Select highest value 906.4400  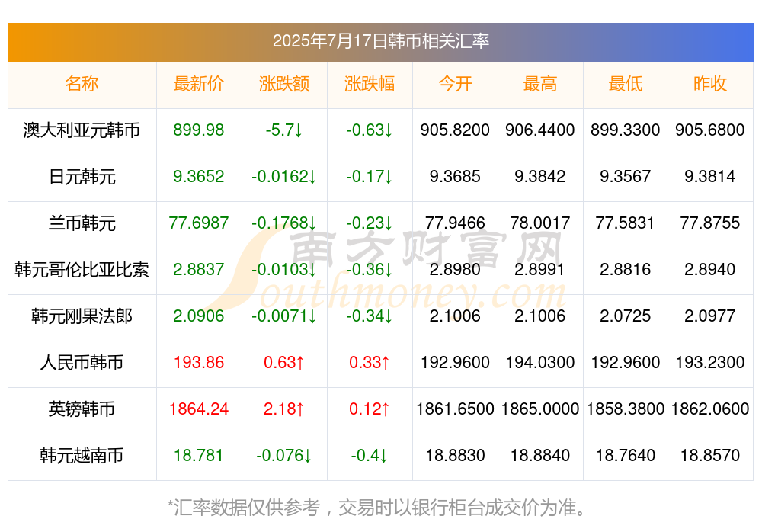click(x=540, y=130)
